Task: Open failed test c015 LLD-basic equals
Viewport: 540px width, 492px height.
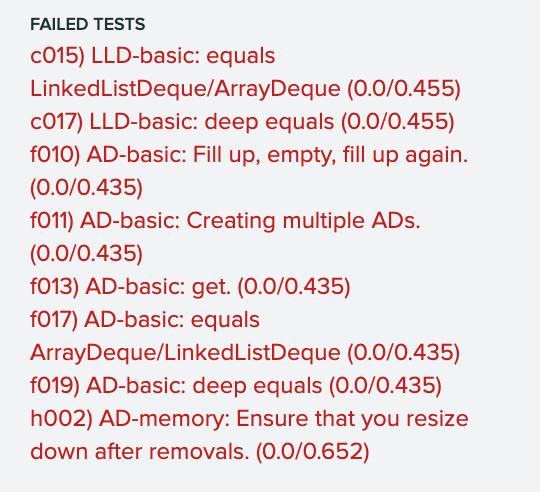Action: click(x=153, y=56)
